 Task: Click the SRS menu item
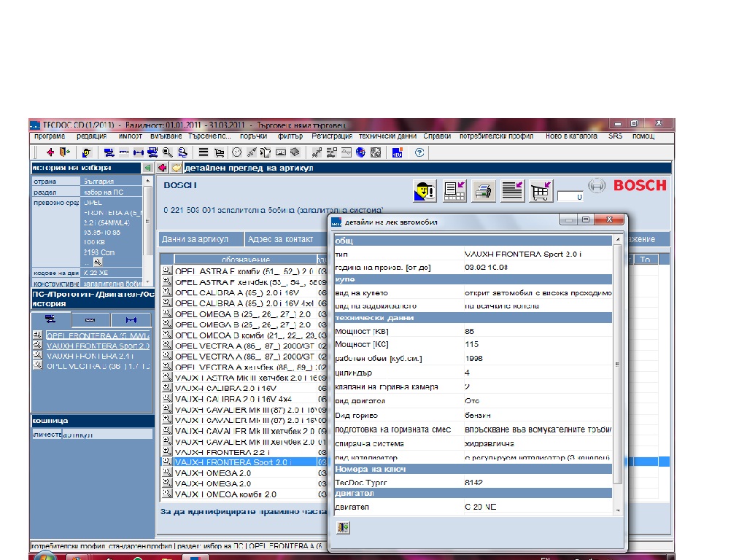coord(615,136)
